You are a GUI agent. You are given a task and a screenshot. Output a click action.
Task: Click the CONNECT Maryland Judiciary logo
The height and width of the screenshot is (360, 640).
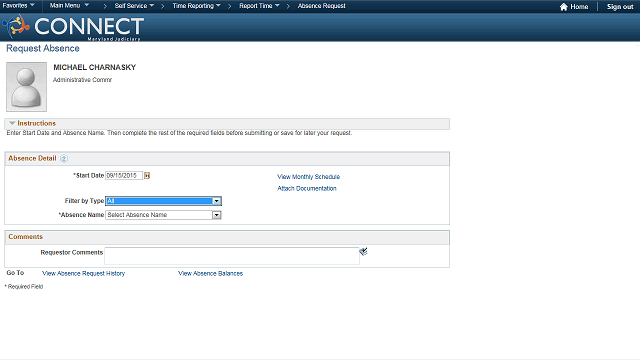(73, 27)
